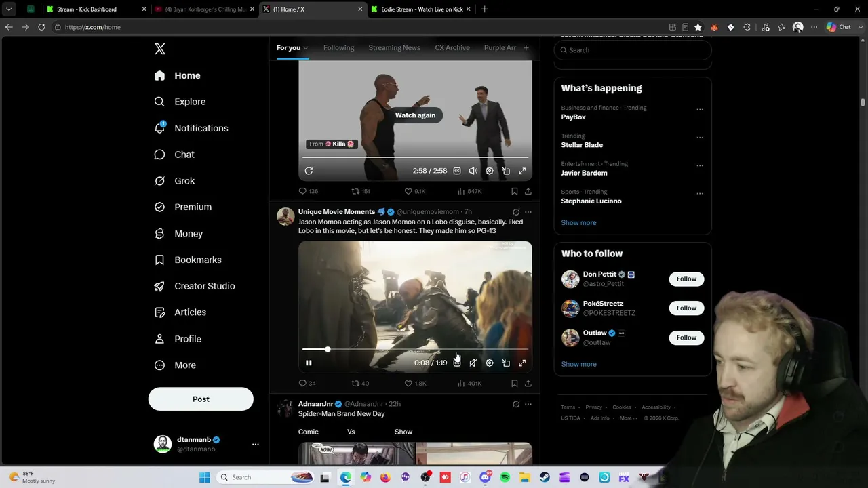Repost the post with 151 reposts
This screenshot has width=868, height=488.
[x=360, y=191]
